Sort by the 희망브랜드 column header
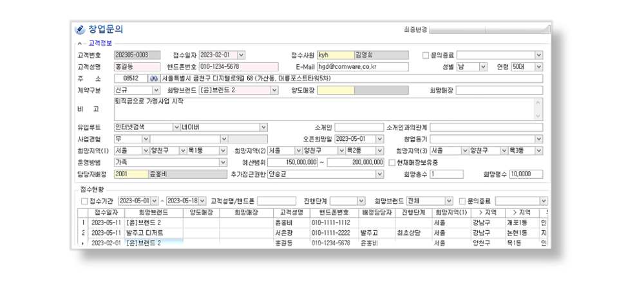644x292 pixels. click(x=154, y=212)
